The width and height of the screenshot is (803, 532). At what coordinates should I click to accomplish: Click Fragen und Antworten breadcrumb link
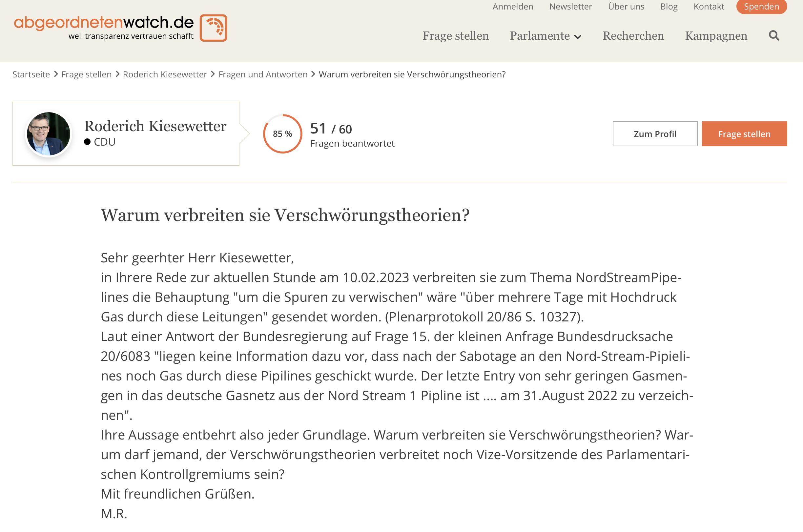tap(263, 74)
